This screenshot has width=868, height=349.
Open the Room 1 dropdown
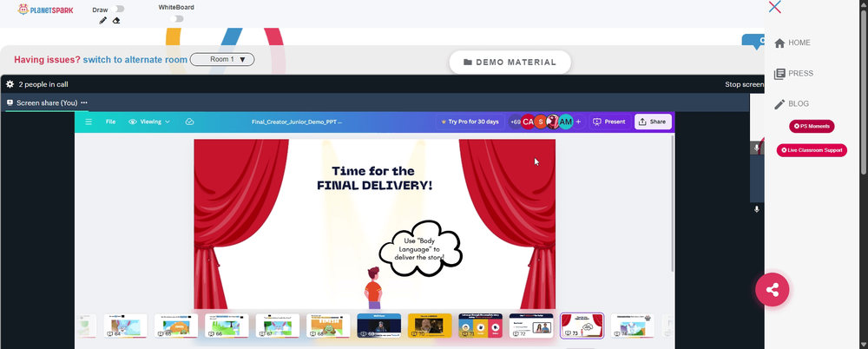click(x=222, y=59)
